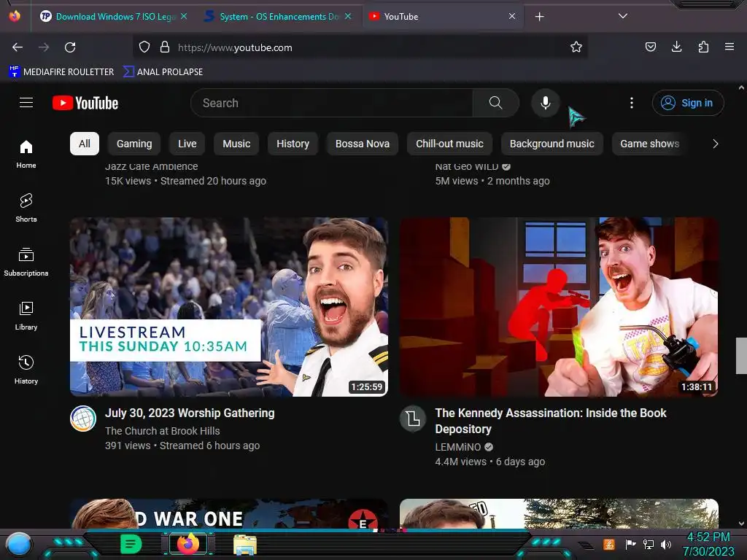
Task: Open MEDIAFIRE ROULETTER bookmark
Action: click(x=61, y=72)
